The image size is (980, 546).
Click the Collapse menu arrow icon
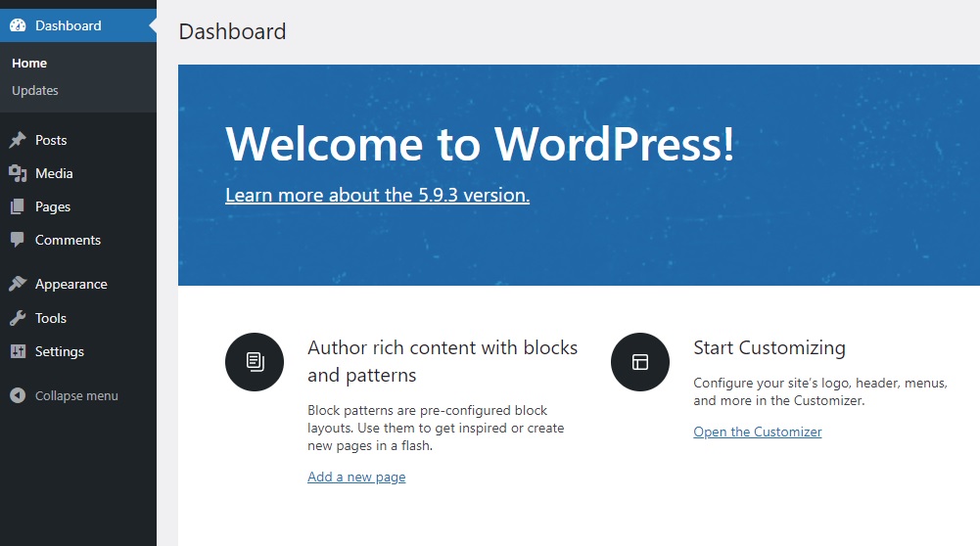point(19,395)
